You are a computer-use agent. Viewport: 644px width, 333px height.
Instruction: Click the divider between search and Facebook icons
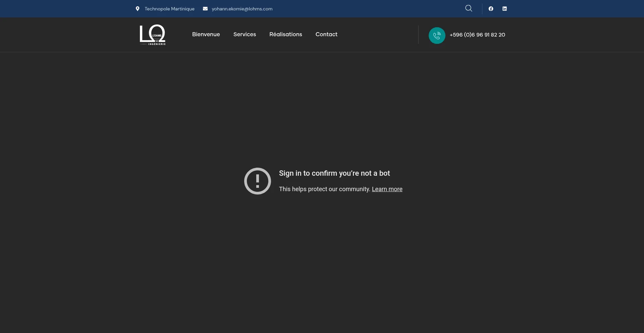(482, 9)
